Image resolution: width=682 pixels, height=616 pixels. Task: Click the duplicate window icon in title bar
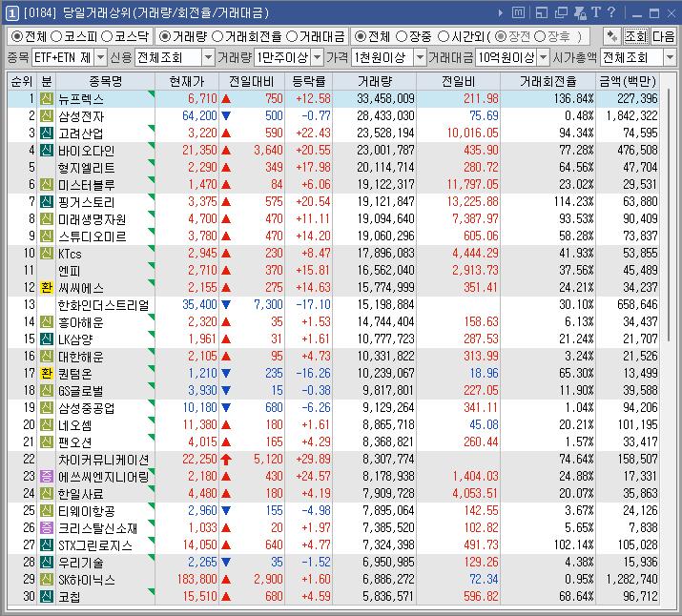coord(561,13)
